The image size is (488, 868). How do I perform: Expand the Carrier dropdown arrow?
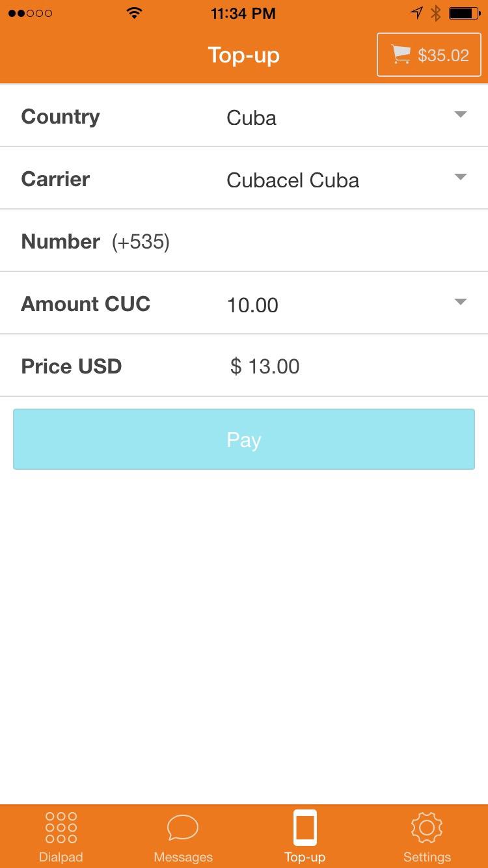461,178
